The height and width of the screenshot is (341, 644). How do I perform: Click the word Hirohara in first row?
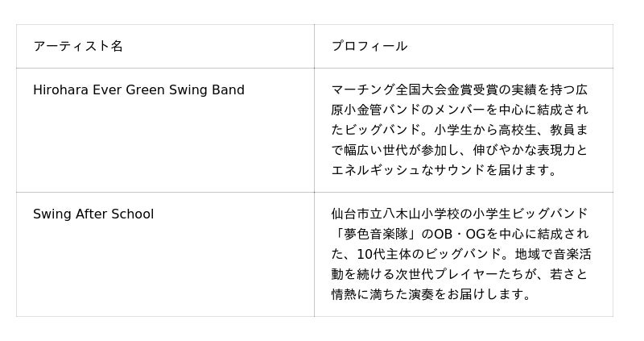coord(60,89)
